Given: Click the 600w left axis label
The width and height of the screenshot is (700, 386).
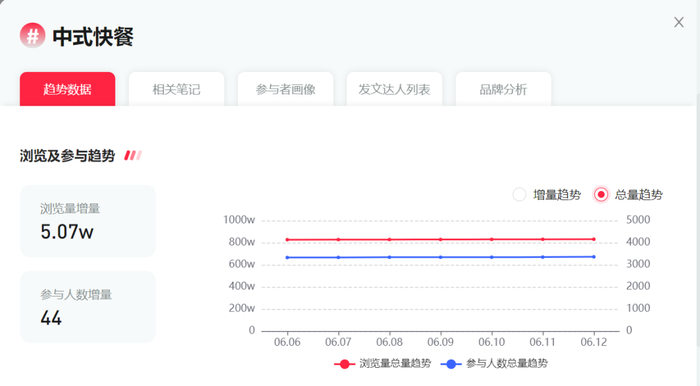Looking at the screenshot, I should point(242,264).
